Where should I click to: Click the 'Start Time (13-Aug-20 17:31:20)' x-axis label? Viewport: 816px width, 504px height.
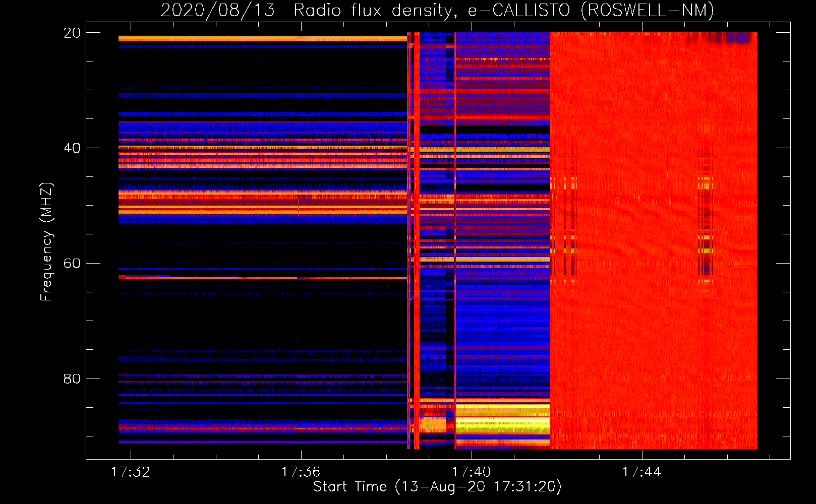[x=437, y=487]
